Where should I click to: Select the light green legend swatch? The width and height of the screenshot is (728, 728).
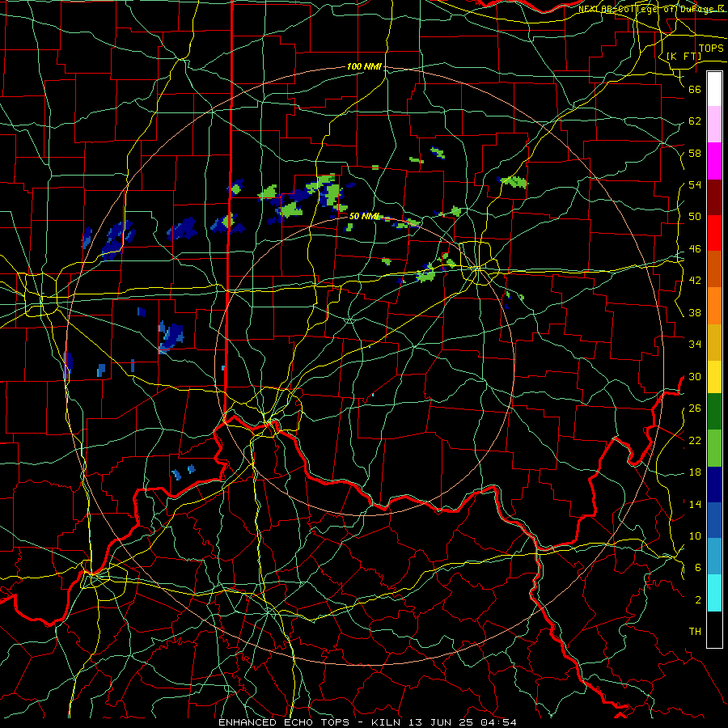click(x=714, y=448)
